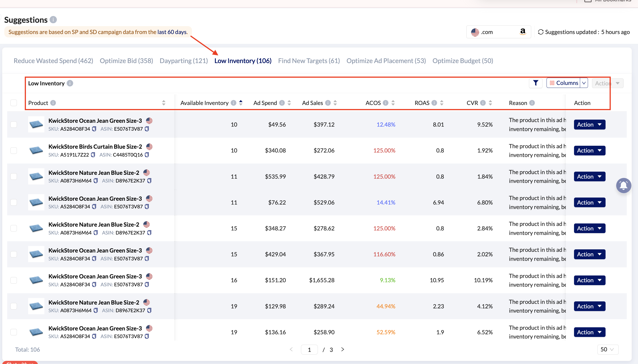The image size is (638, 364).
Task: Click the page number input field
Action: 309,350
